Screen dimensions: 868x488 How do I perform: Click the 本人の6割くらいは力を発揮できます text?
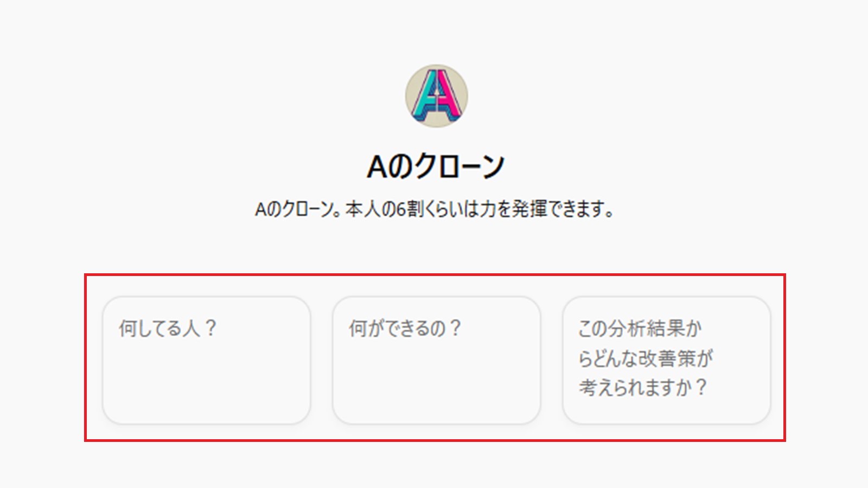click(x=480, y=209)
